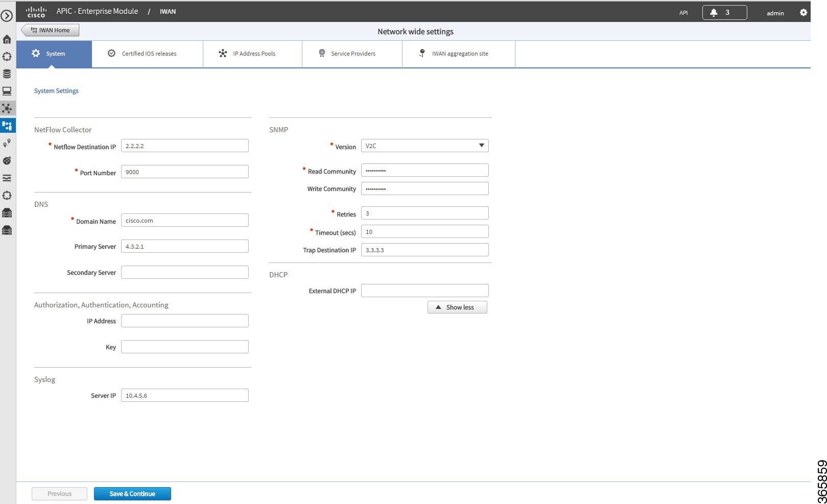Open the cookie-shaped icon in the sidebar

[x=7, y=160]
